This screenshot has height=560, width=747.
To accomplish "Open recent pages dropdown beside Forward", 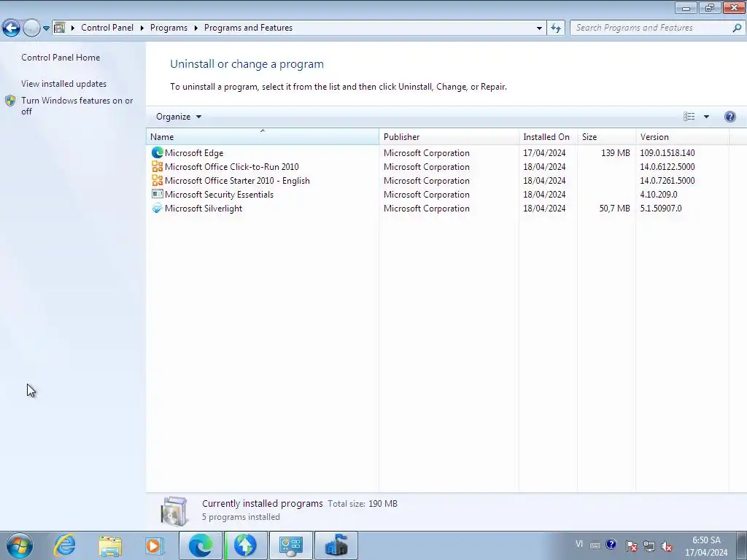I will point(46,28).
